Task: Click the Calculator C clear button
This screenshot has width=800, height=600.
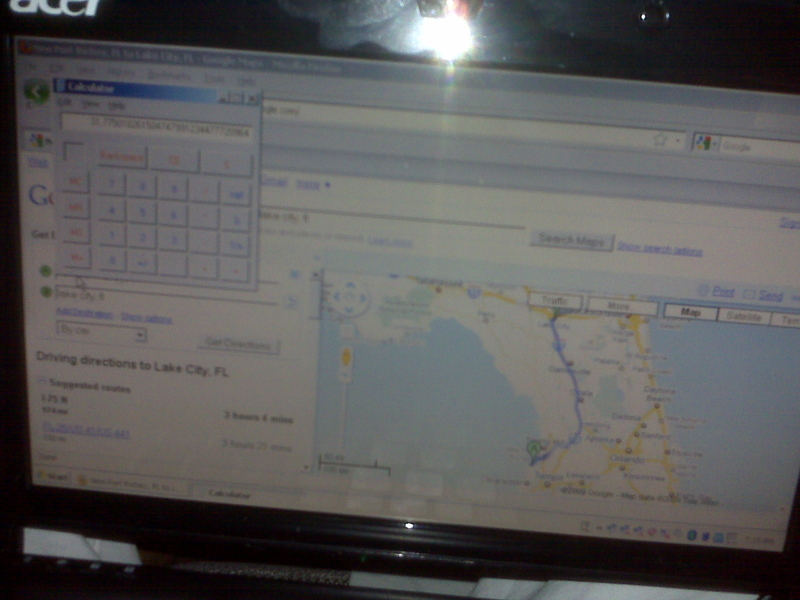Action: (227, 164)
